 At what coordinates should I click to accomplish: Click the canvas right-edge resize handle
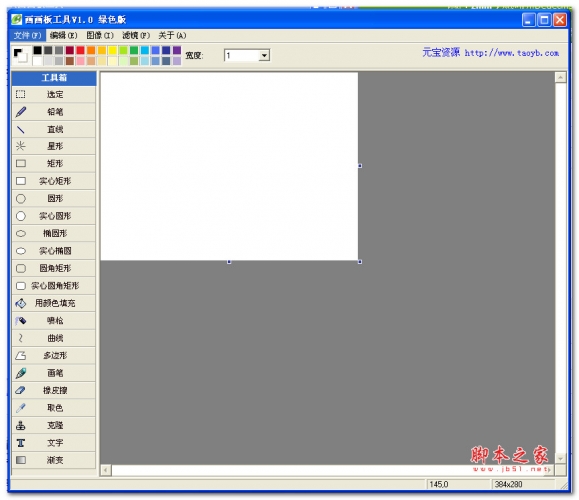[x=360, y=166]
